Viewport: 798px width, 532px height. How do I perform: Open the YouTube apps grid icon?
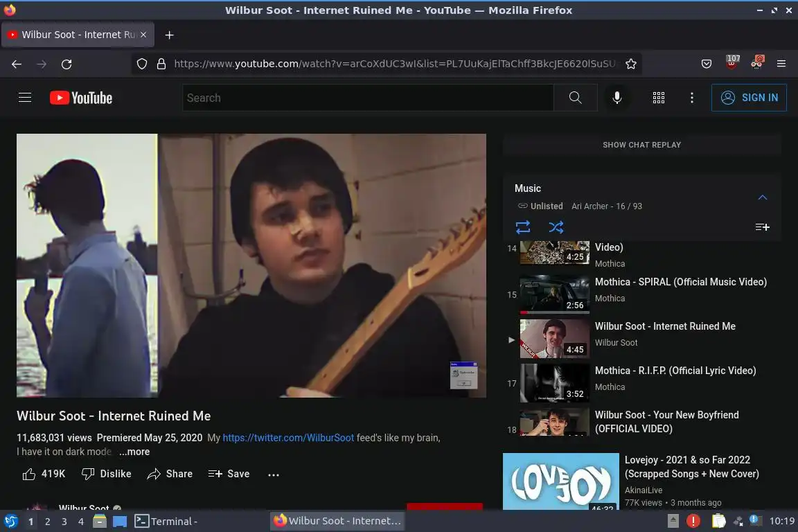tap(659, 98)
